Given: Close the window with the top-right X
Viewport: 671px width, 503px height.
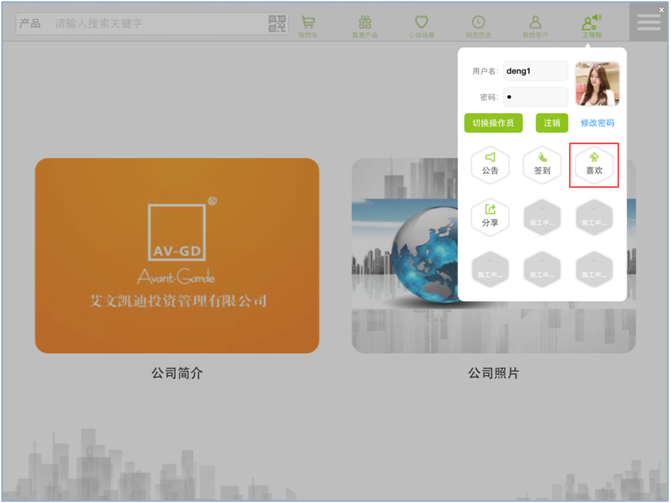Looking at the screenshot, I should pos(661,9).
